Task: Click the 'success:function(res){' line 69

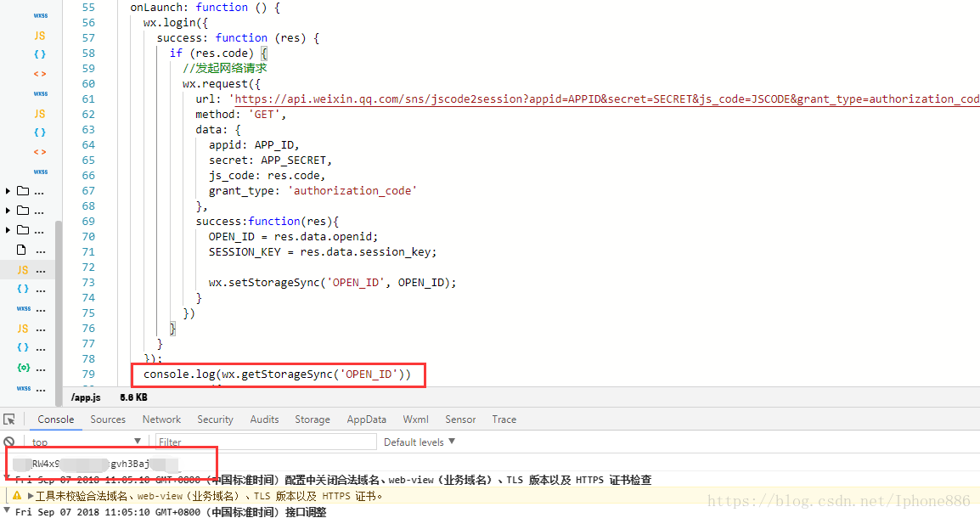Action: pyautogui.click(x=267, y=221)
